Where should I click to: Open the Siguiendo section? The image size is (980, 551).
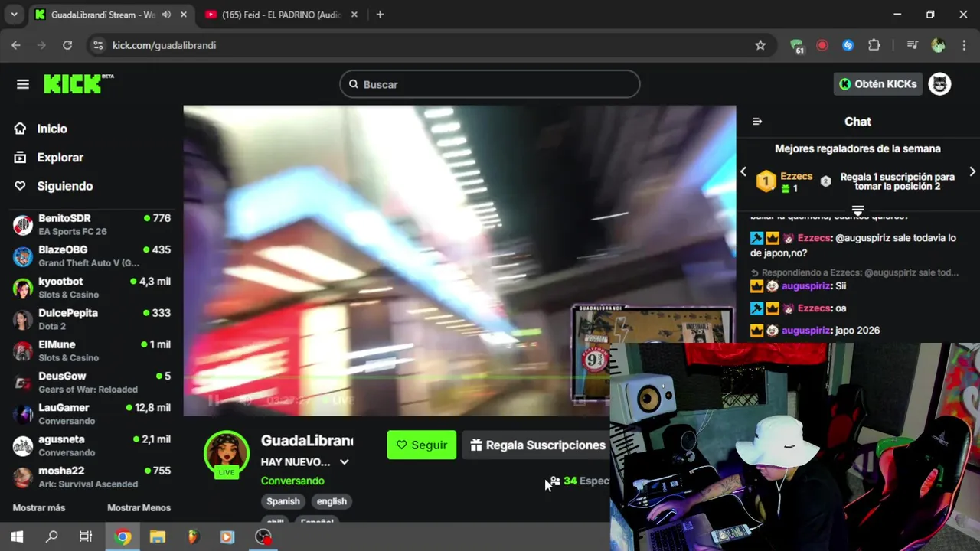tap(54, 186)
